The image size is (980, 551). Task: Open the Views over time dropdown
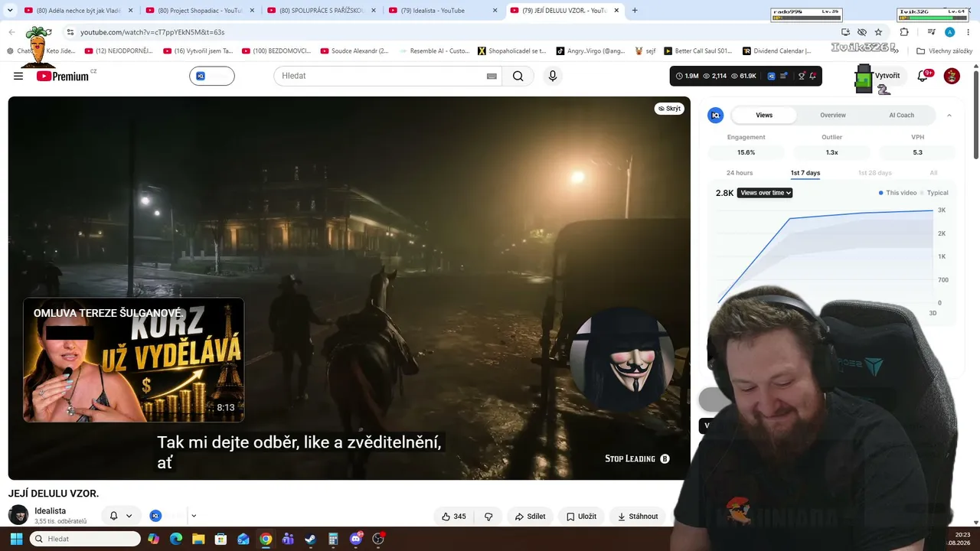click(x=765, y=193)
